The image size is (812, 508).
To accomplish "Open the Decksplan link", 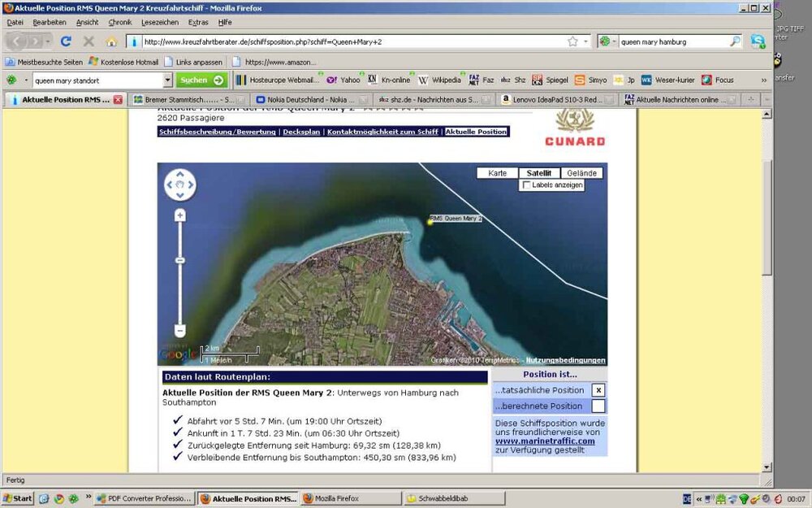I will pos(301,132).
